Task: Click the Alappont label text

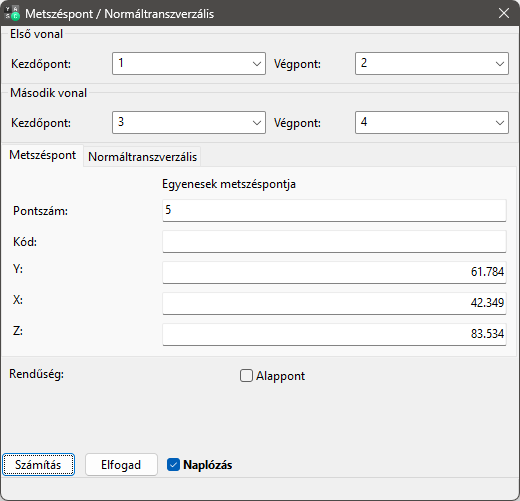Action: pyautogui.click(x=280, y=376)
